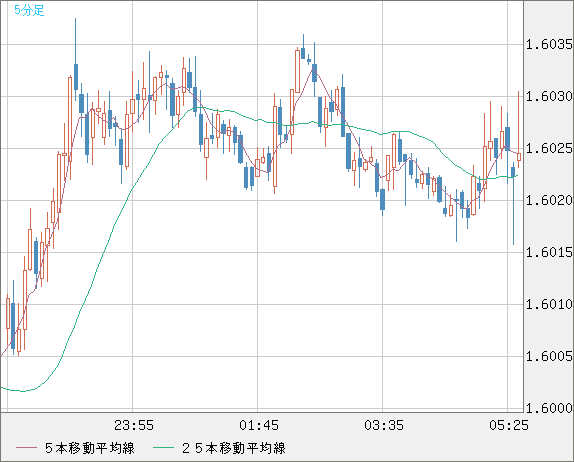
Task: Click the 25本移動平均線 legend label
Action: click(x=234, y=448)
